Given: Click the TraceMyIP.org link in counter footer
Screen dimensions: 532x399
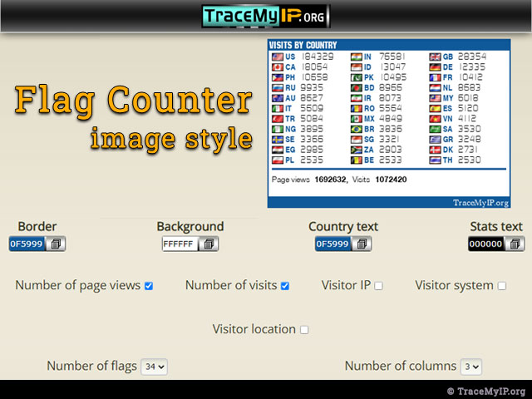Looking at the screenshot, I should pos(480,203).
